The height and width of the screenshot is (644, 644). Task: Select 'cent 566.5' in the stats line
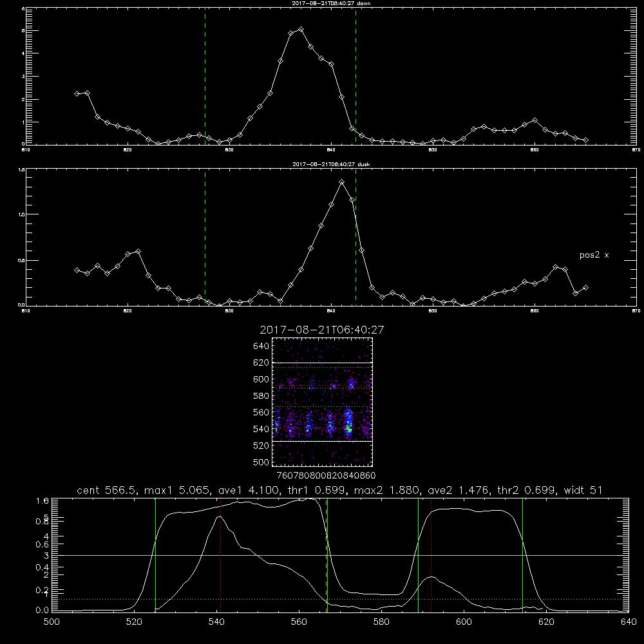coord(108,490)
